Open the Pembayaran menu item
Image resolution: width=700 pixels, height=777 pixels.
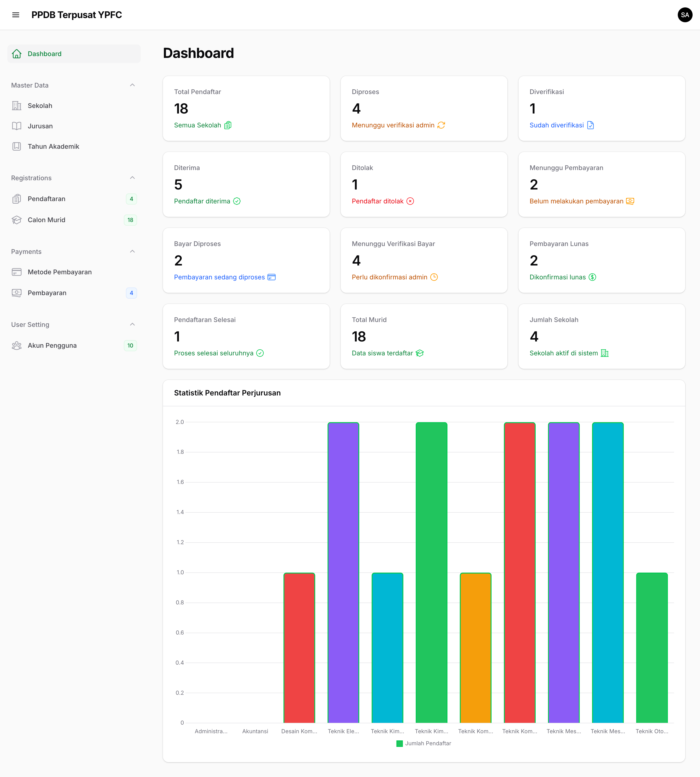tap(47, 293)
